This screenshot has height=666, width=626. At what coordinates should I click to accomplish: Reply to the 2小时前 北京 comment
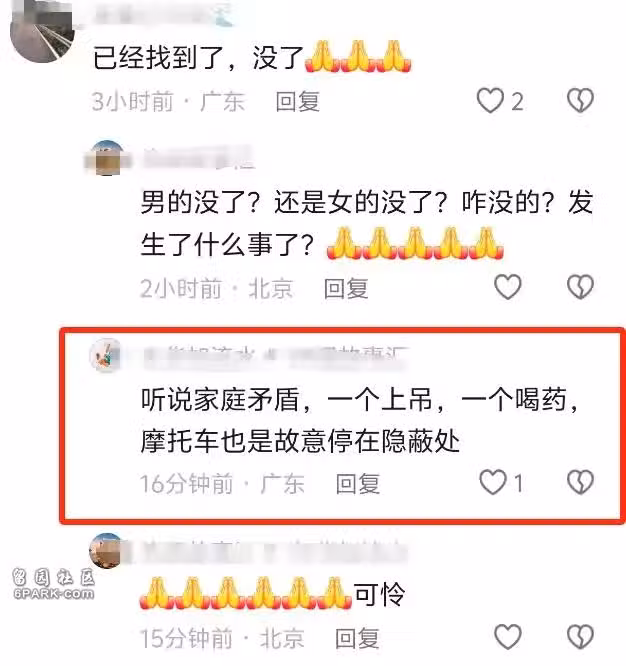point(346,288)
